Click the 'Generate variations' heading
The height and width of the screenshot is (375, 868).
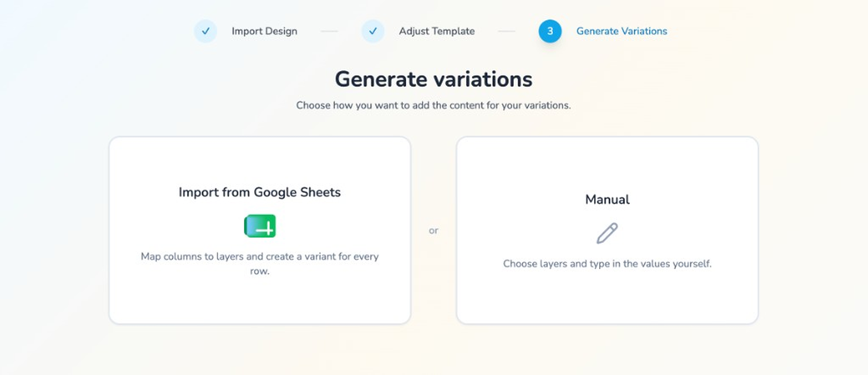click(x=434, y=79)
